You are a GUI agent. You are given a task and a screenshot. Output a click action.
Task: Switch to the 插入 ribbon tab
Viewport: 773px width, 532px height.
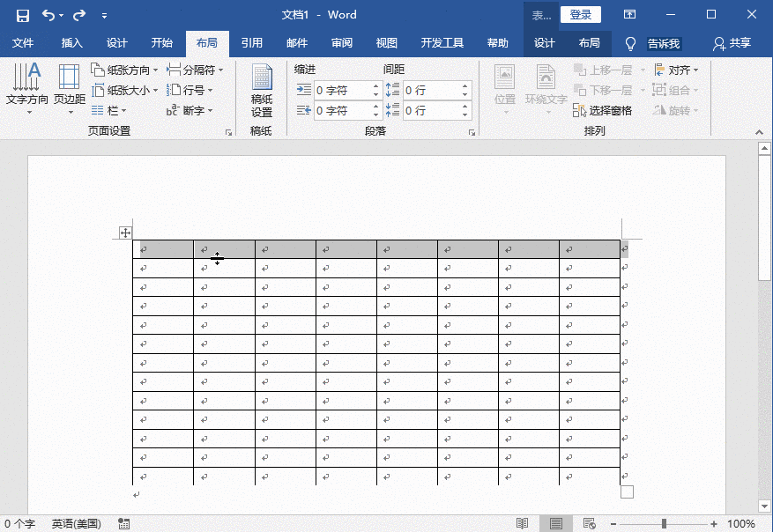click(x=71, y=41)
